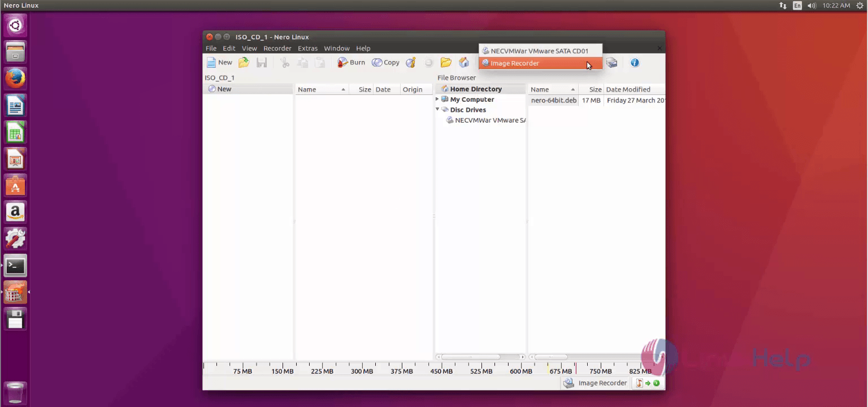
Task: Open Files manager in launcher
Action: click(15, 51)
